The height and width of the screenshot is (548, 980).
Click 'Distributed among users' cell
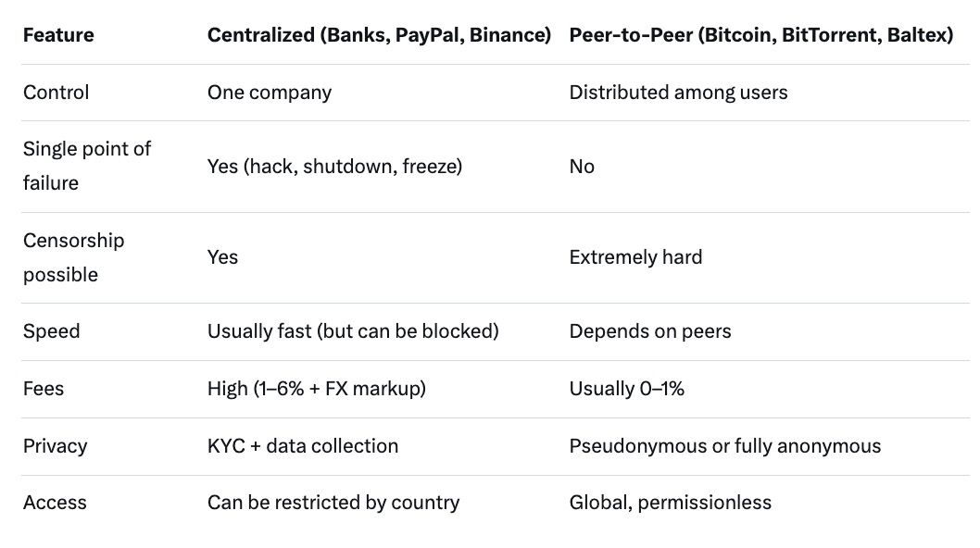point(676,93)
